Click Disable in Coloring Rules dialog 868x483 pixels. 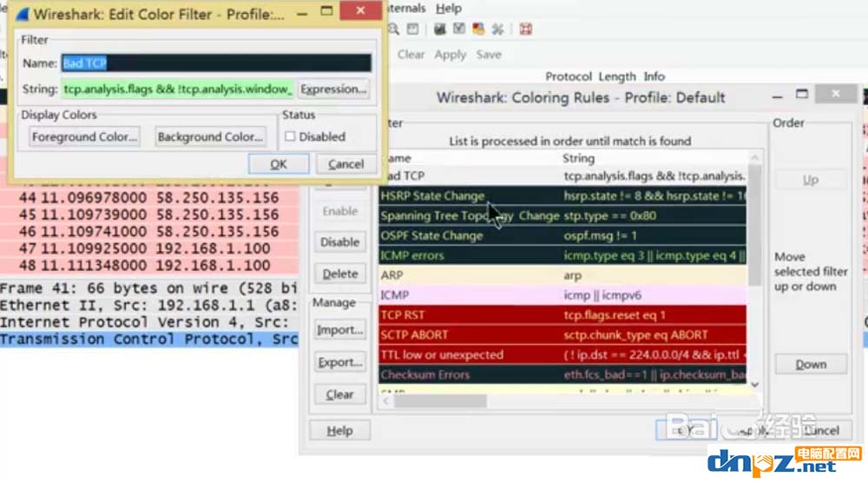click(340, 242)
